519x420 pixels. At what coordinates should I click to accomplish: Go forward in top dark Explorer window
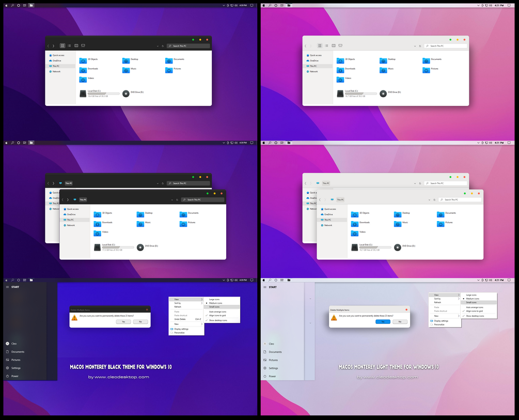(x=53, y=46)
